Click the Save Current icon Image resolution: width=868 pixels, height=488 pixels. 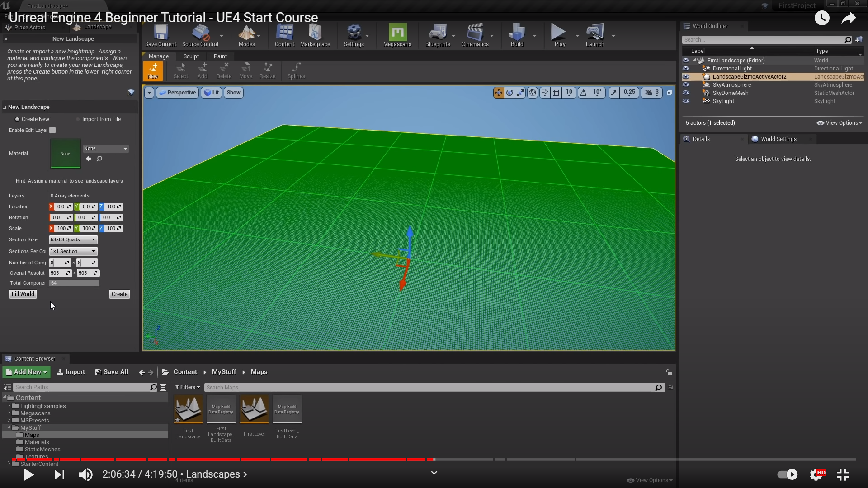click(x=160, y=35)
